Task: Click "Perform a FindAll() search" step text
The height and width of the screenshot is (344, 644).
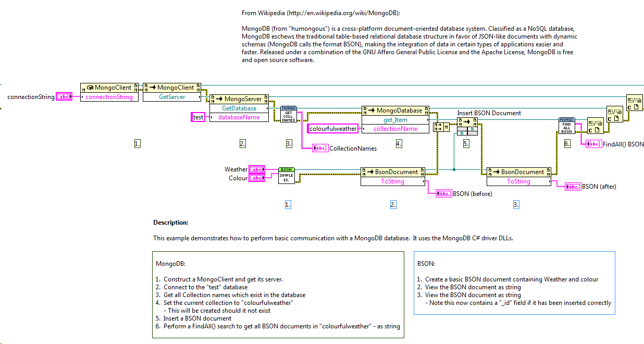Action: tap(278, 326)
